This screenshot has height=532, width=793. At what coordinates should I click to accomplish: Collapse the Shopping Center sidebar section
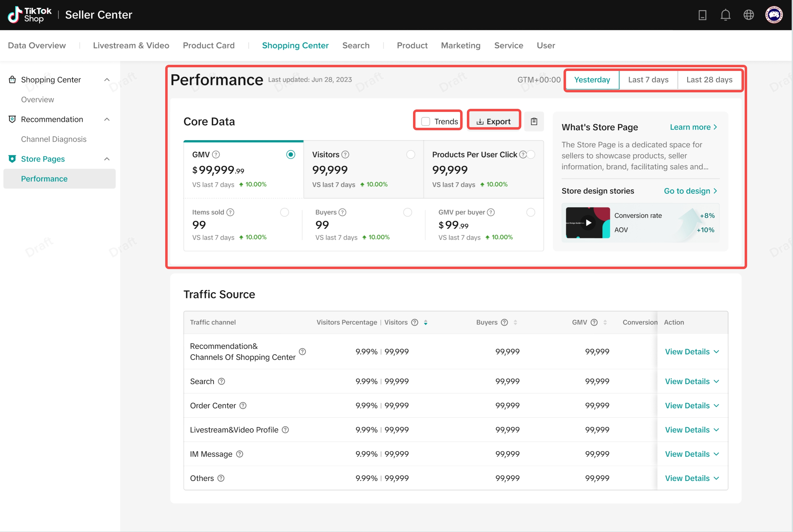(x=107, y=80)
